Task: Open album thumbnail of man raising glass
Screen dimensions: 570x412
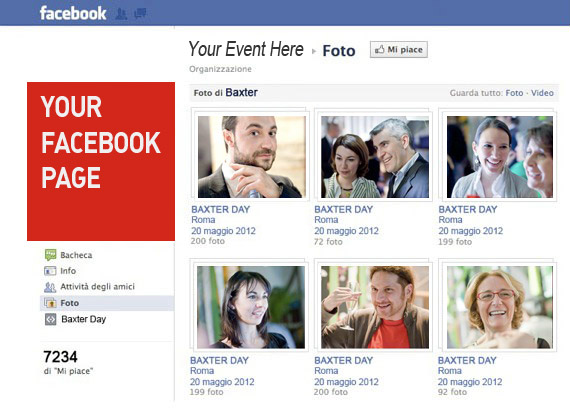Action: (x=375, y=307)
